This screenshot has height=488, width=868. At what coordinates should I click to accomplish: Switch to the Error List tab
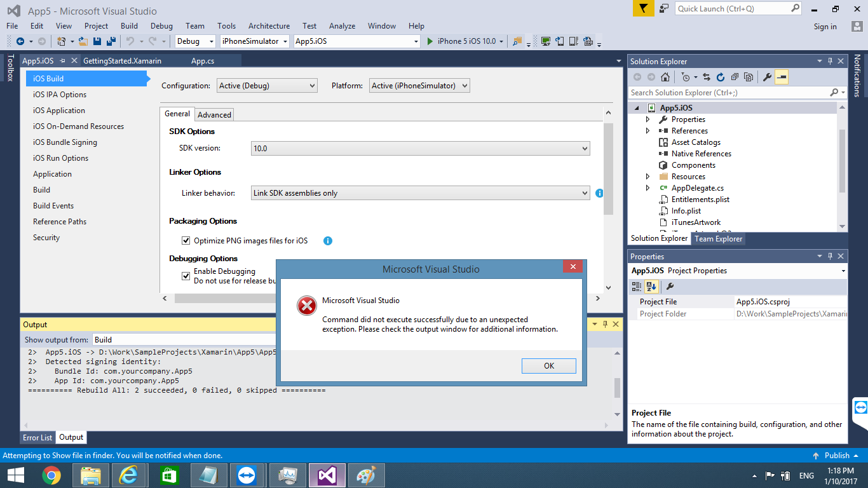tap(37, 438)
